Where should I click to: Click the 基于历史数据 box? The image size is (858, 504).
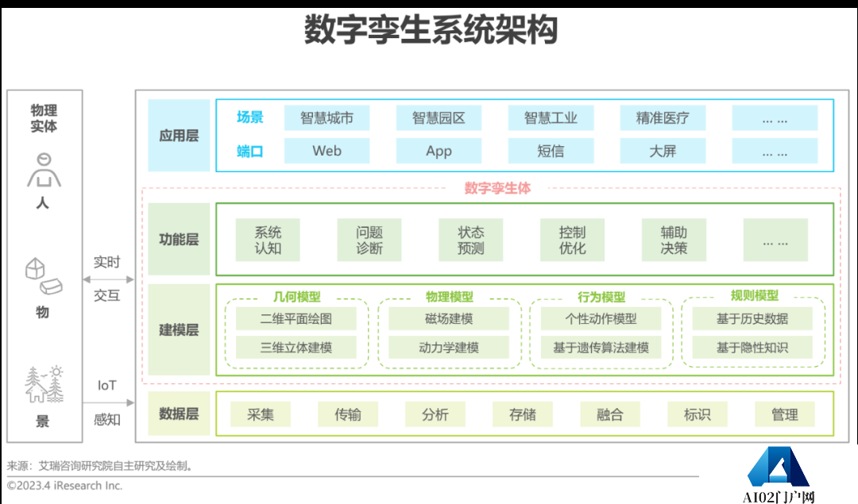coord(752,319)
